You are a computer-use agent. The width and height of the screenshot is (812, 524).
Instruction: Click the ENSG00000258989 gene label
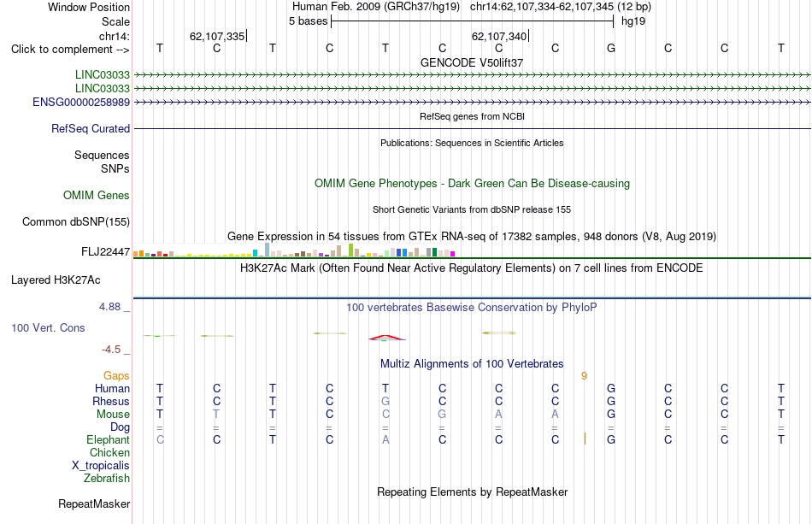(x=81, y=102)
